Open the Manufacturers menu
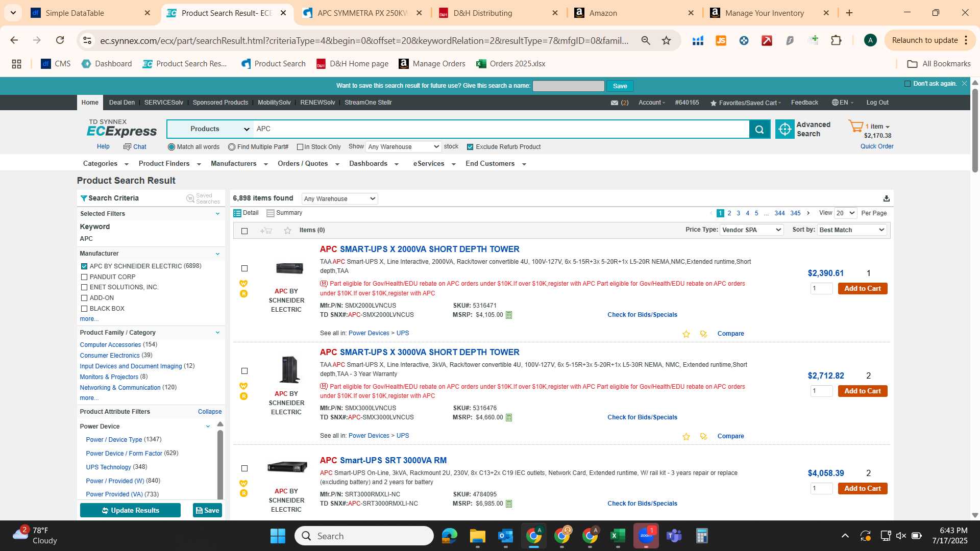The height and width of the screenshot is (551, 980). pyautogui.click(x=239, y=164)
